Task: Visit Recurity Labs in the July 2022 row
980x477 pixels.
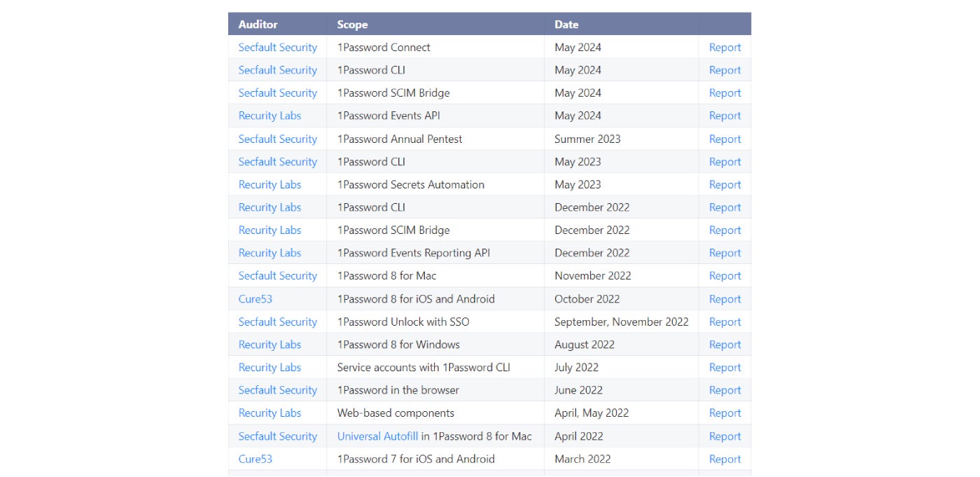Action: (269, 367)
